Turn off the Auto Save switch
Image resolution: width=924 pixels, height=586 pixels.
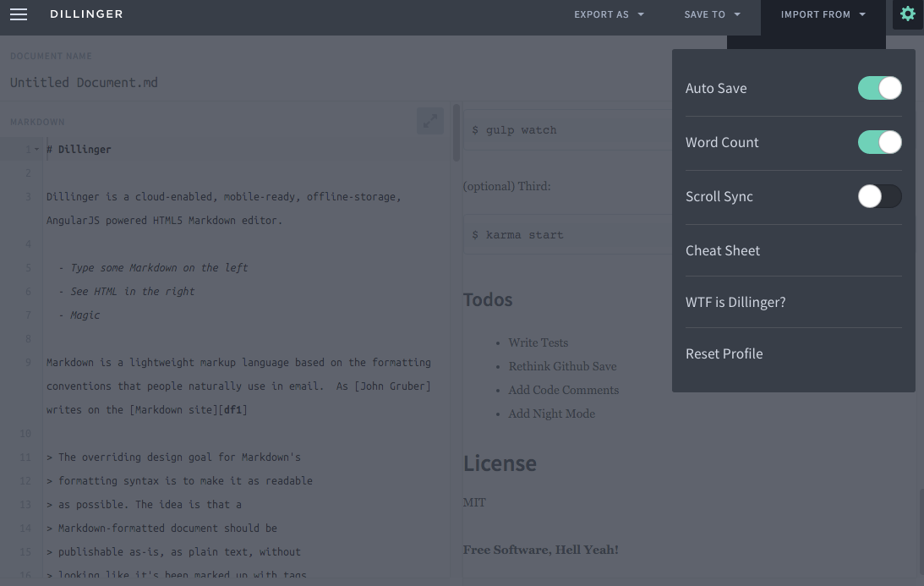point(879,89)
